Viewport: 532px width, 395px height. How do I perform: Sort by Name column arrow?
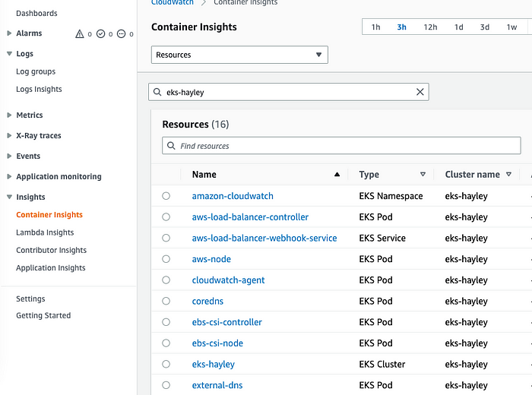[337, 175]
